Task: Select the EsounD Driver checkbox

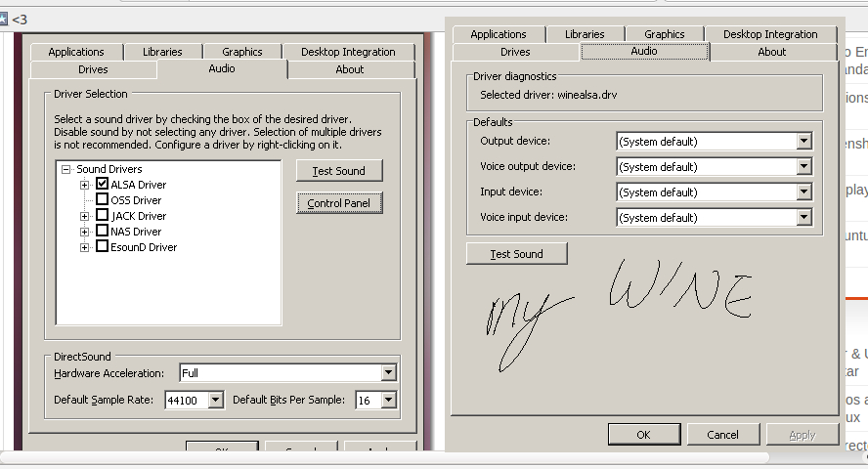Action: [102, 246]
